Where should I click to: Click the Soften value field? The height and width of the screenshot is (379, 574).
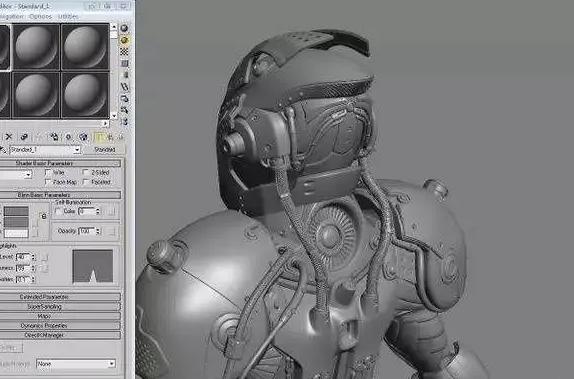[23, 279]
